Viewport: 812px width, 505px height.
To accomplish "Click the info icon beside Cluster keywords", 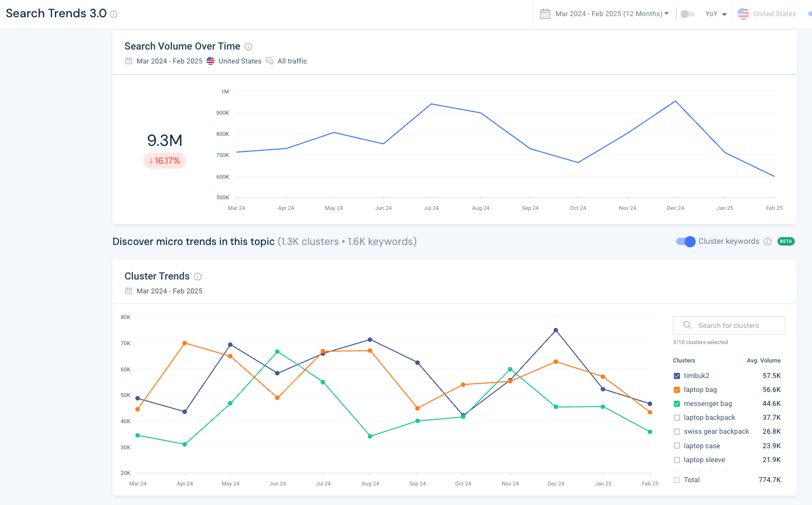I will coord(768,241).
